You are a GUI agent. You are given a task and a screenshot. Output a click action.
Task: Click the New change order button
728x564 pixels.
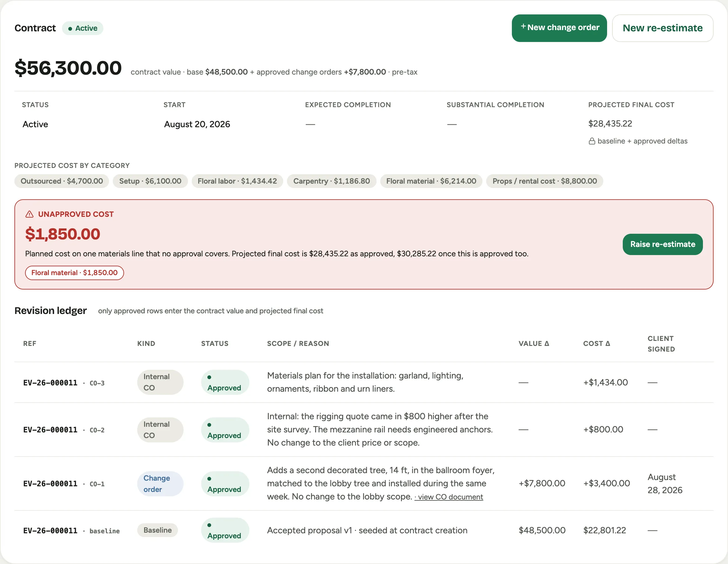pos(559,28)
